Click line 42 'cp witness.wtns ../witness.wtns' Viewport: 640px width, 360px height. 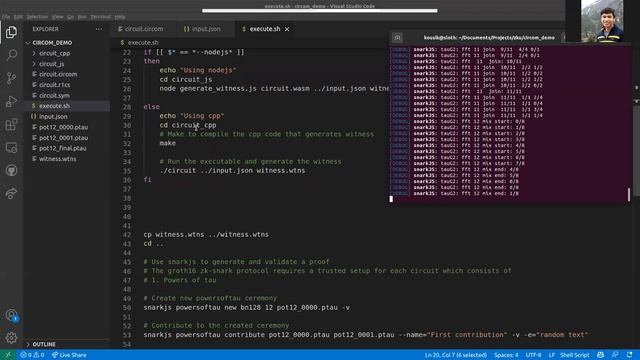click(206, 234)
